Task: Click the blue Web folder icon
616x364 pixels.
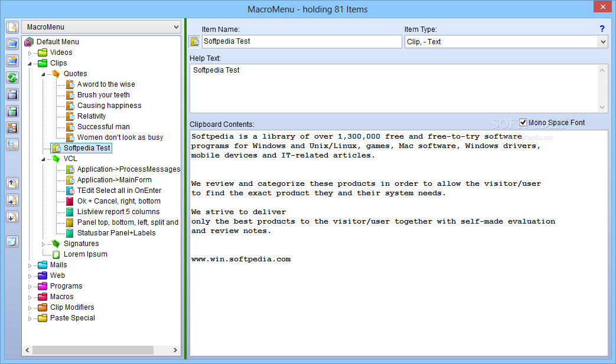Action: (43, 276)
